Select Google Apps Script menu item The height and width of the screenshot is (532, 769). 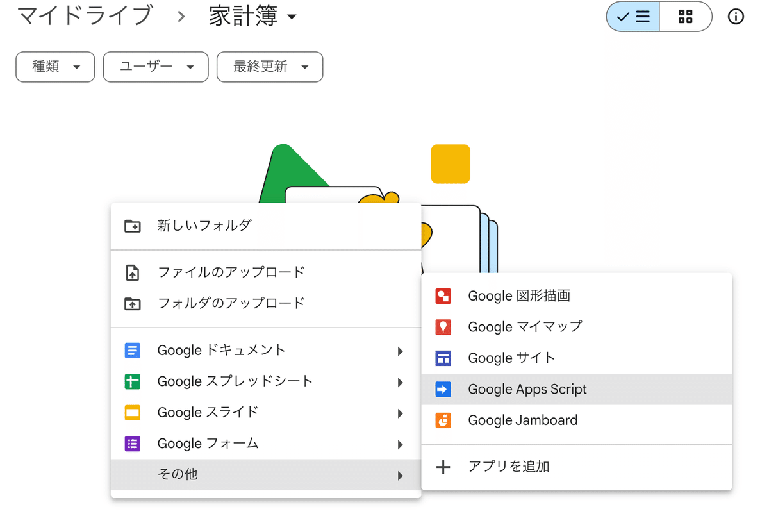pos(577,389)
